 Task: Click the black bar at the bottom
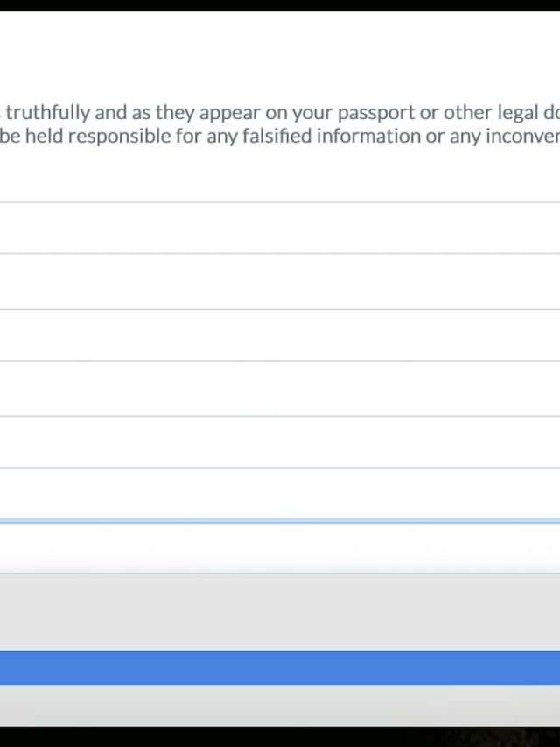click(x=280, y=737)
